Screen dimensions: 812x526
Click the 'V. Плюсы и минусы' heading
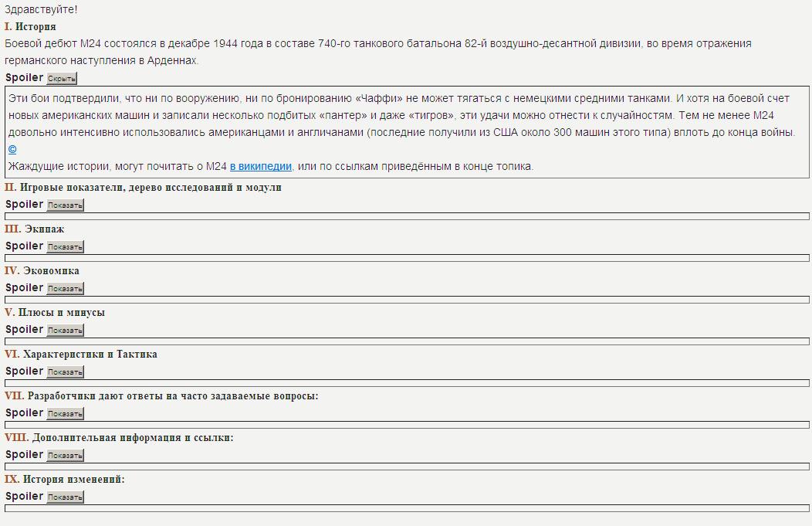(x=55, y=313)
